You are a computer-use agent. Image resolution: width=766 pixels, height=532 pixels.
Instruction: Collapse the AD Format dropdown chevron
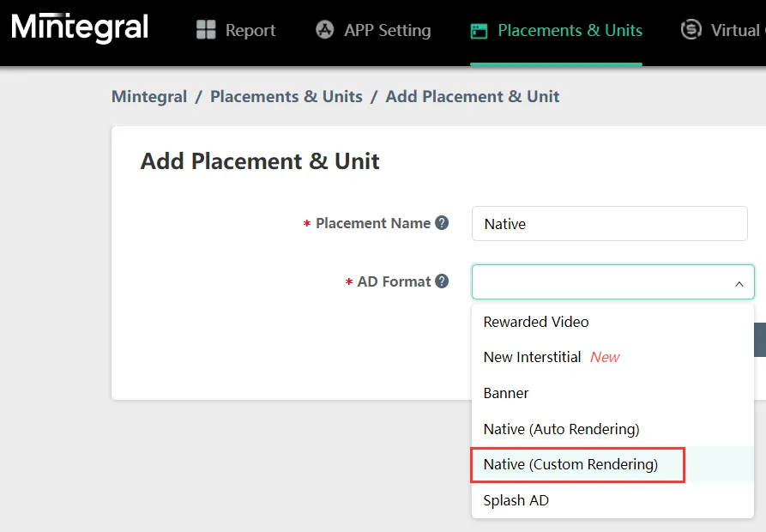click(738, 283)
